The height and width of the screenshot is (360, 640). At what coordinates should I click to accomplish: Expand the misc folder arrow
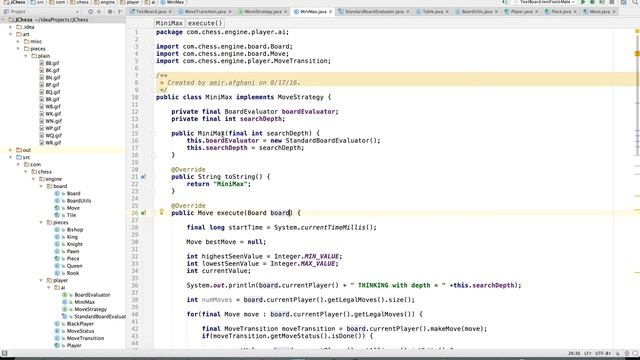pyautogui.click(x=18, y=42)
